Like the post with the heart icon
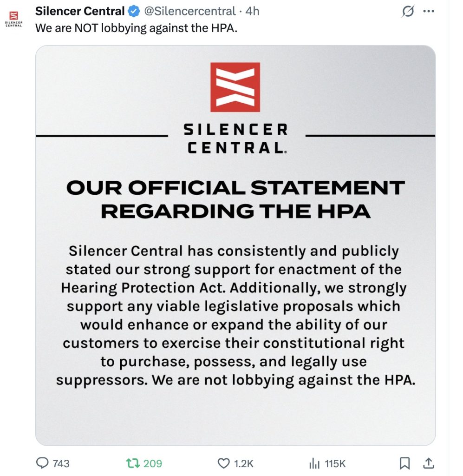 pos(224,463)
